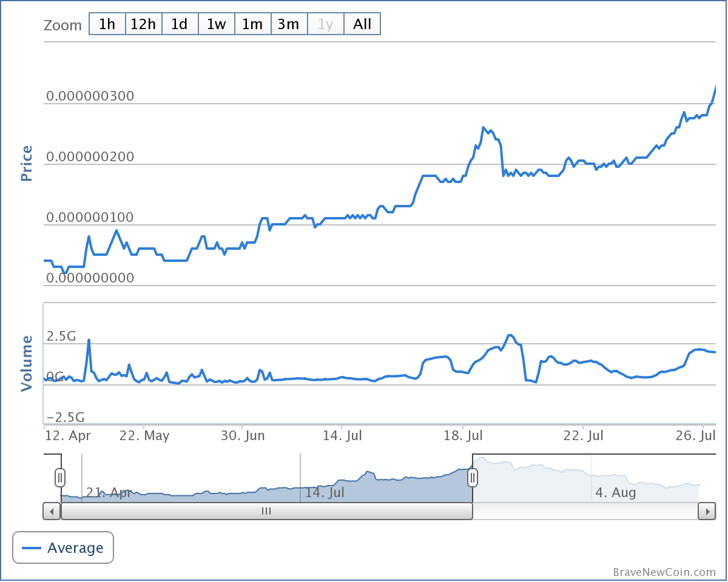728x582 pixels.
Task: Click navigator area near 4. Aug
Action: 615,485
